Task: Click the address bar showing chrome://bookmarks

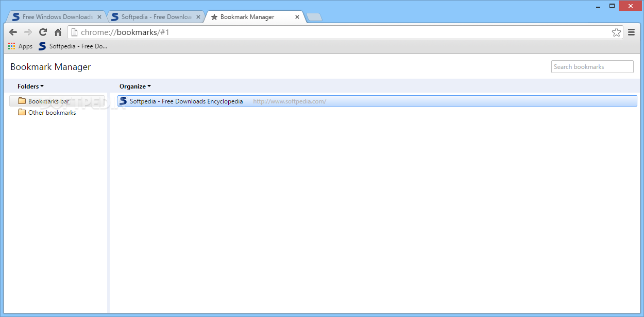Action: pyautogui.click(x=345, y=32)
